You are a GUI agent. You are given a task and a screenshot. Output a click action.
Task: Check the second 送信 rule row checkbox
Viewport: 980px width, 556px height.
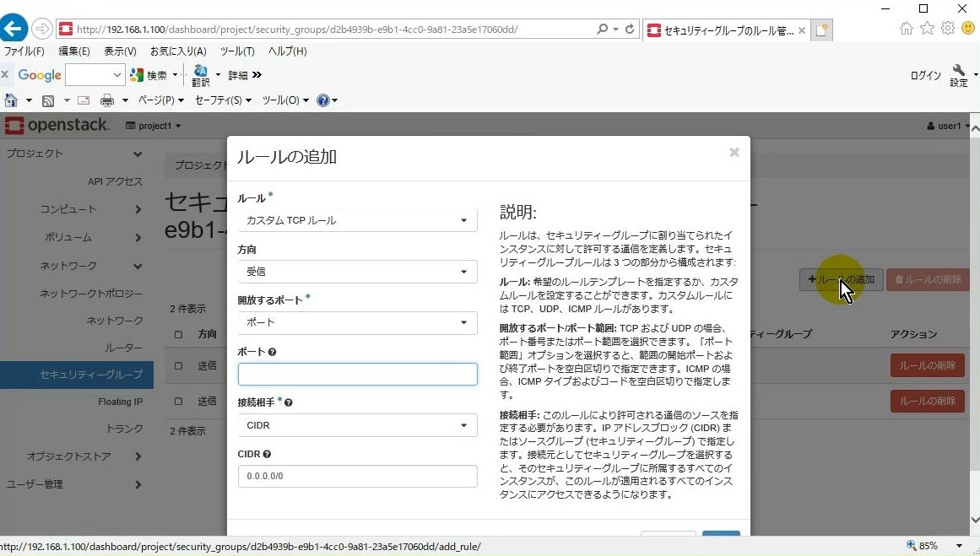[178, 401]
